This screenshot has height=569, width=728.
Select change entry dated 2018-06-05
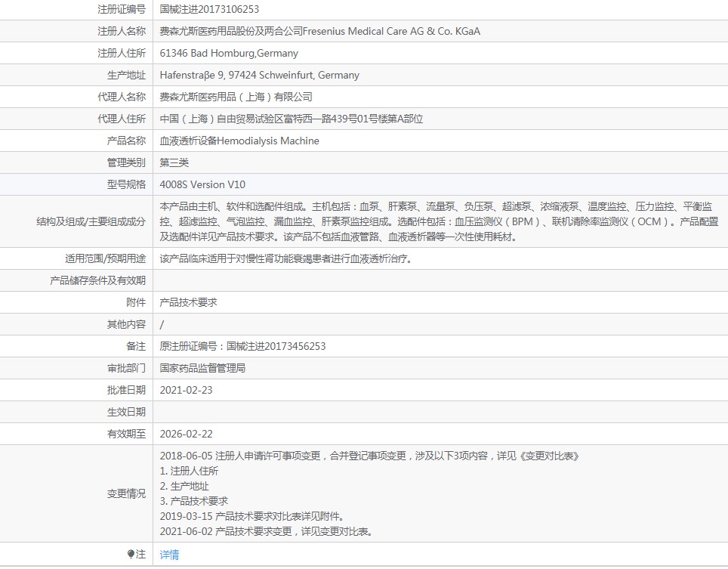pyautogui.click(x=370, y=456)
